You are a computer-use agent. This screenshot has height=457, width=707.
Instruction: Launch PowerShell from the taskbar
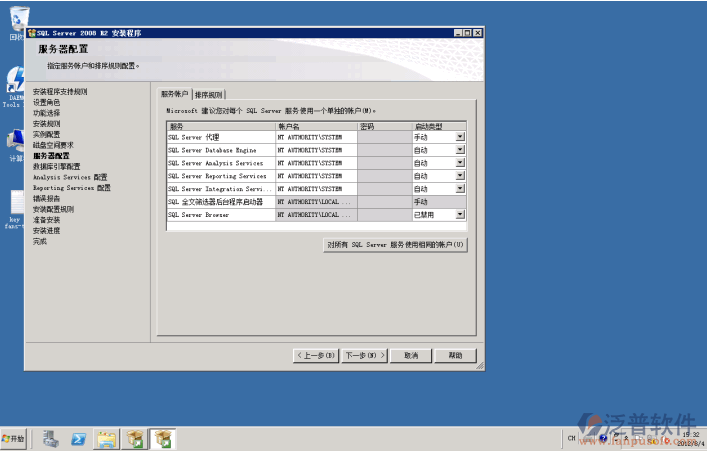pyautogui.click(x=78, y=439)
